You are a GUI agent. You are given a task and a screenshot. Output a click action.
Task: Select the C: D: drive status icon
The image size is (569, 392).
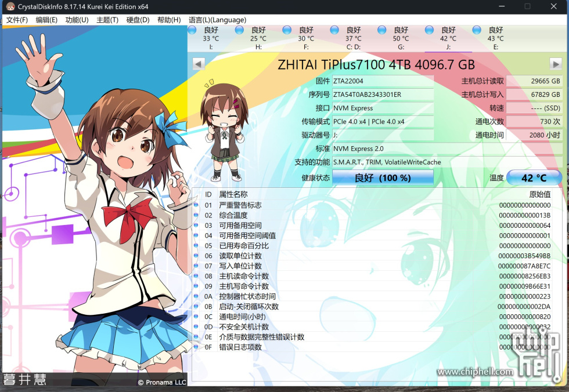(x=334, y=30)
